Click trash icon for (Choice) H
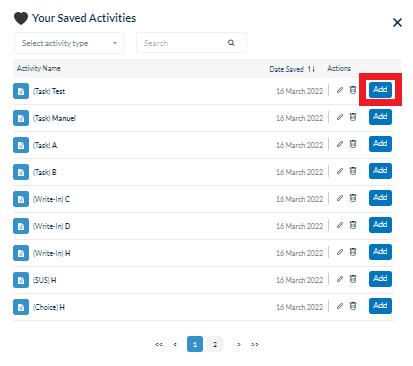Screen dimensions: 413x366 tap(353, 306)
